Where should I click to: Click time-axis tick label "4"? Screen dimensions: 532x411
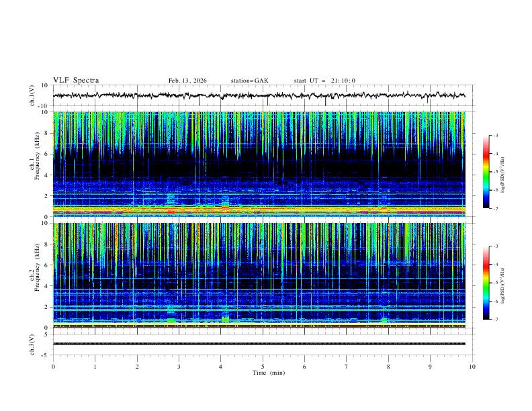point(221,367)
